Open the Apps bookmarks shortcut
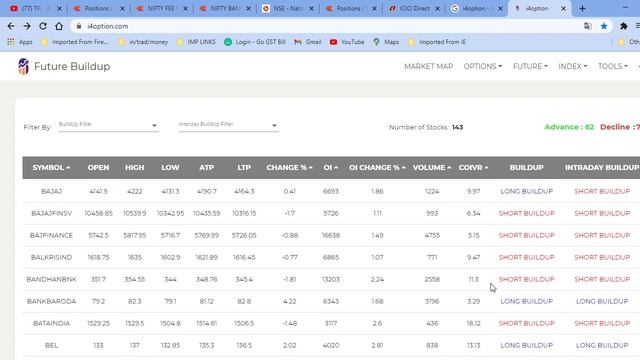 click(x=20, y=42)
